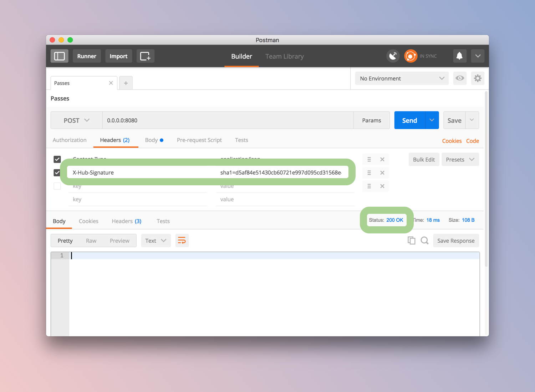Click the last empty value field

click(x=285, y=199)
